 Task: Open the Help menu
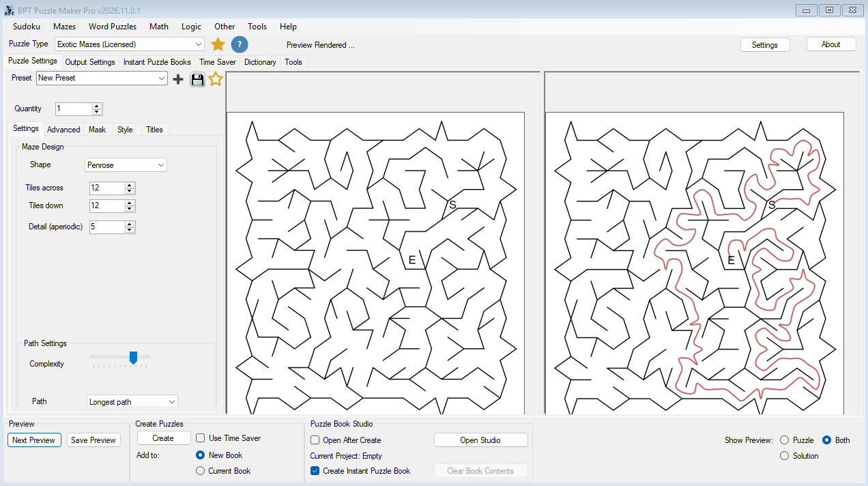pyautogui.click(x=289, y=27)
